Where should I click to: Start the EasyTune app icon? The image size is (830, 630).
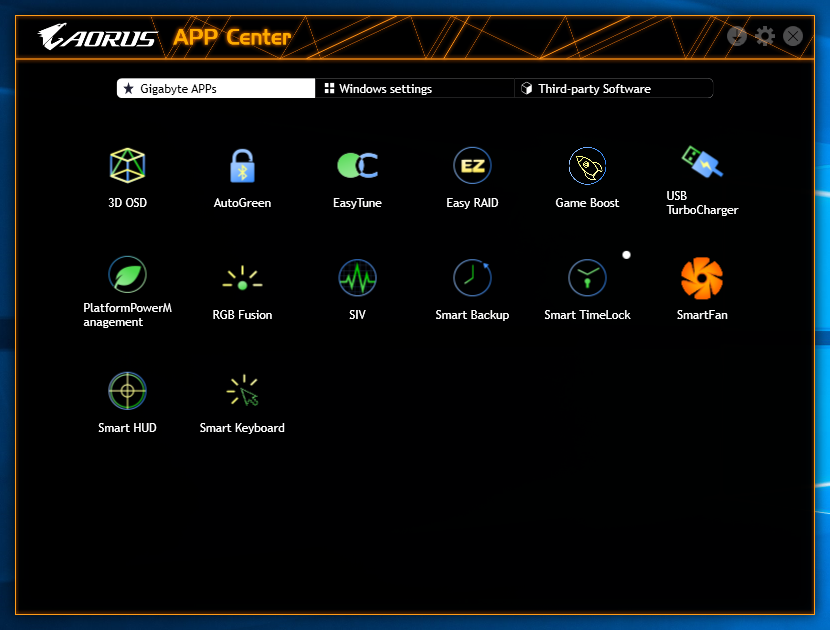point(357,166)
